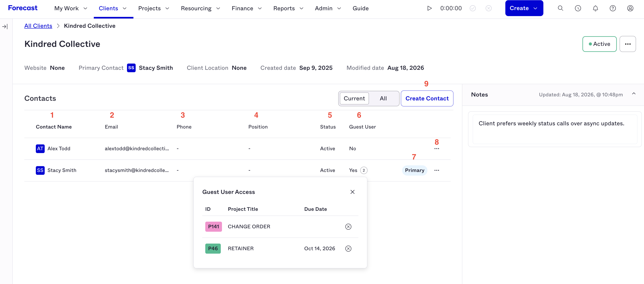644x284 pixels.
Task: Open Alex Todd row actions ellipsis
Action: coord(437,149)
